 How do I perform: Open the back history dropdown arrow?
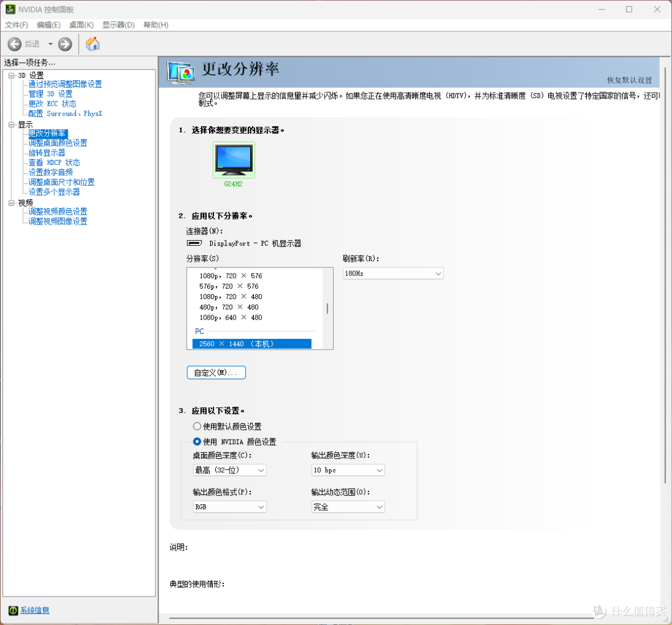point(50,44)
